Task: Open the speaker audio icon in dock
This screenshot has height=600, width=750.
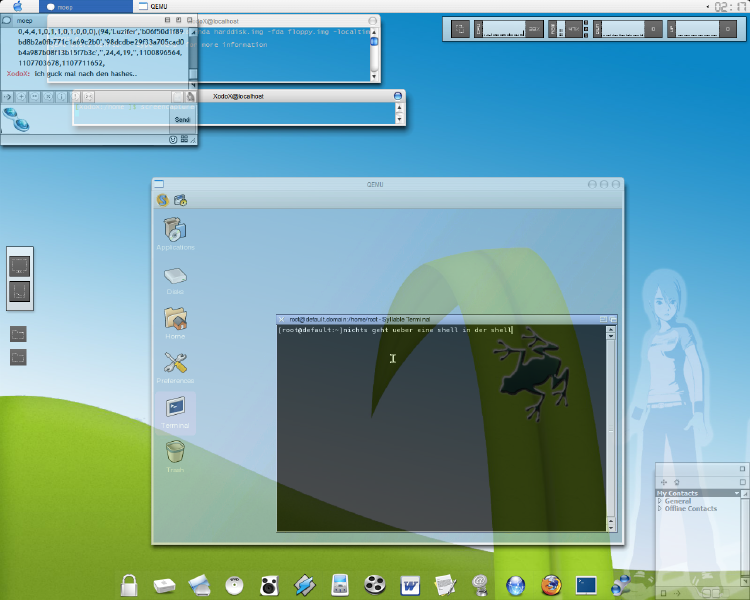Action: coord(269,585)
